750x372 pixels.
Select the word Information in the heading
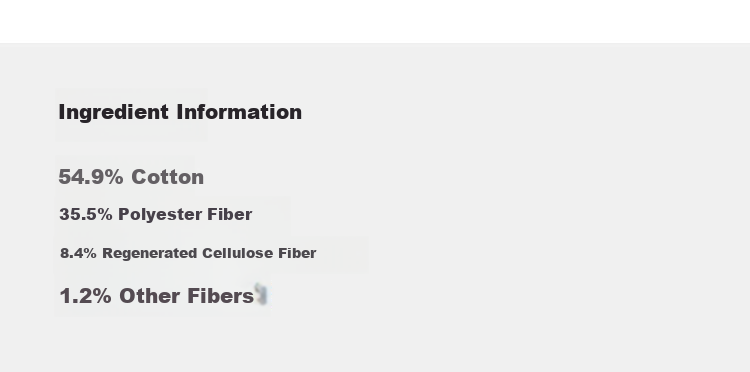coord(239,111)
